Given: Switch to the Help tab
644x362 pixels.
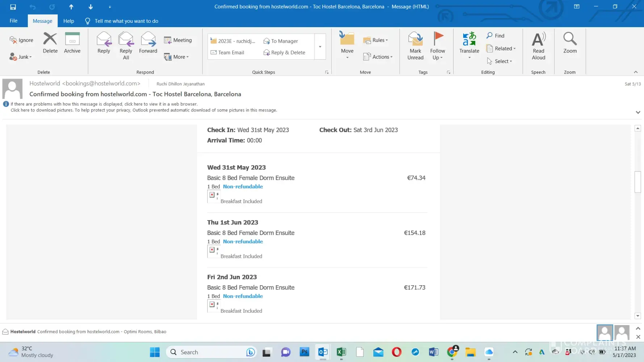Looking at the screenshot, I should pyautogui.click(x=68, y=21).
